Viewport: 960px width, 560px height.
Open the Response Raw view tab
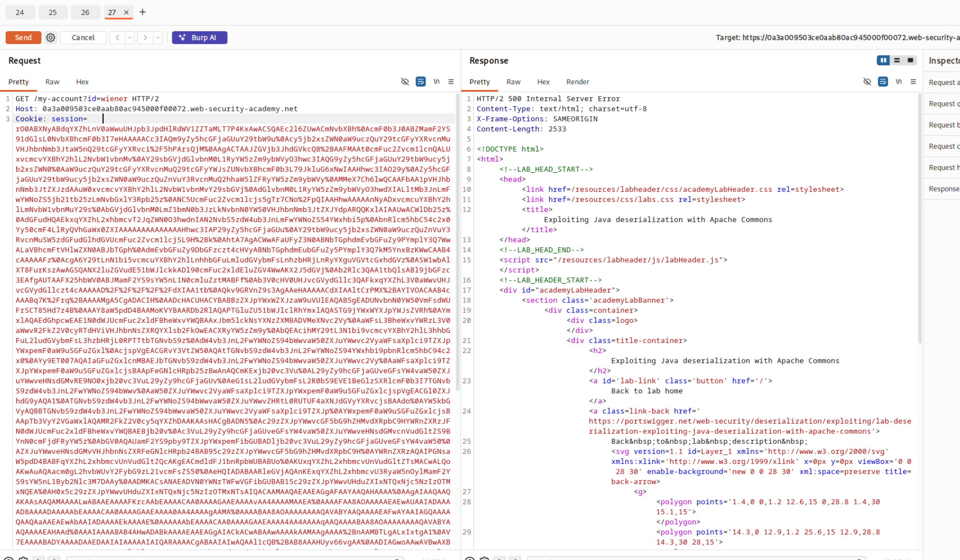coord(513,82)
